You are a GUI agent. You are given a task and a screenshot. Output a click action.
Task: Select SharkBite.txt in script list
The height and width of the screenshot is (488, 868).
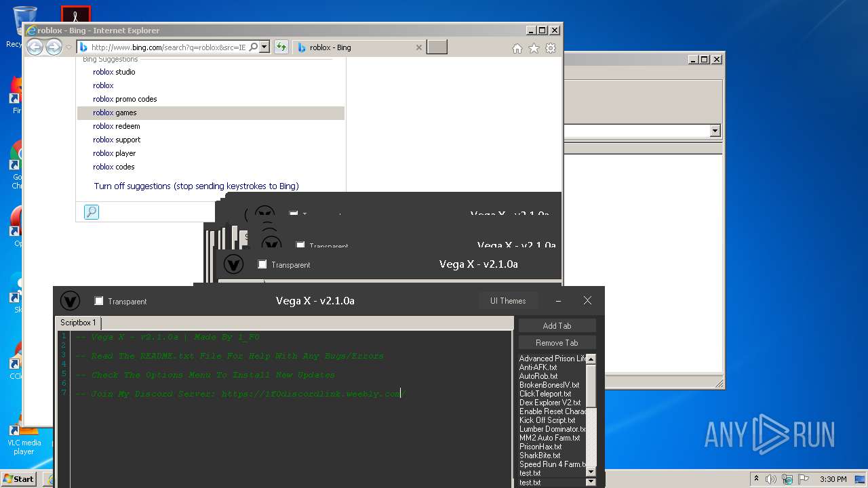[552, 455]
